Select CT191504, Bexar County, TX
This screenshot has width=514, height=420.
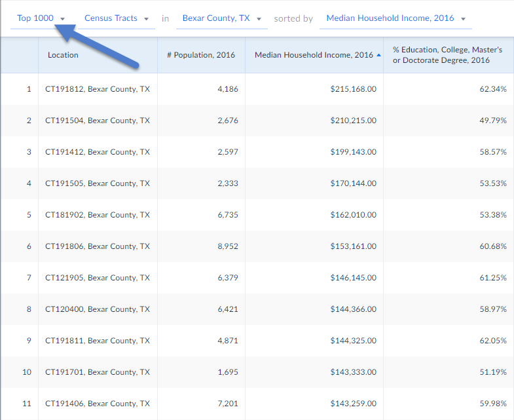98,121
